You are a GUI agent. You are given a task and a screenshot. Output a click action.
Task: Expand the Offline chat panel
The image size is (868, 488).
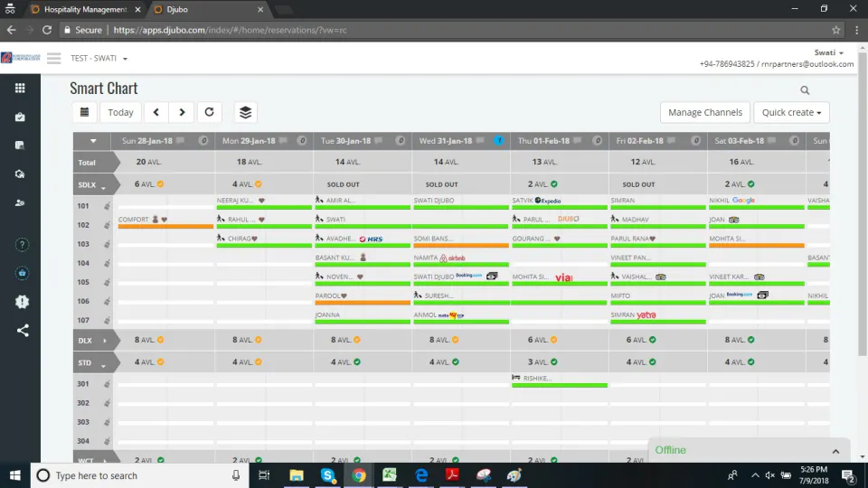(835, 451)
